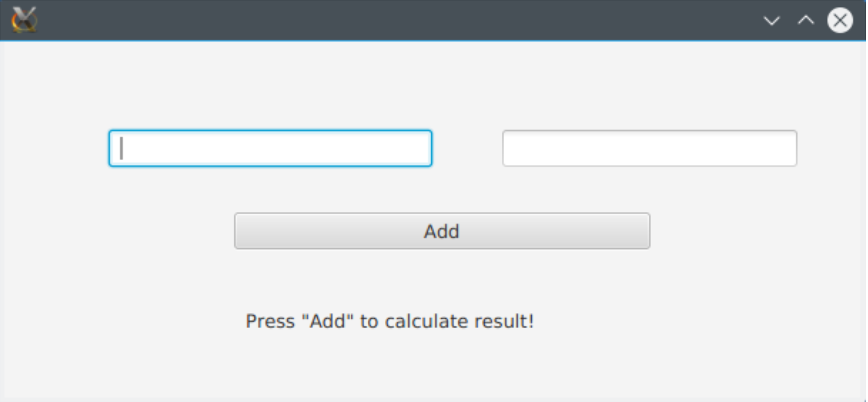
Task: Place the cursor in the blue-outlined text box
Action: pos(270,148)
